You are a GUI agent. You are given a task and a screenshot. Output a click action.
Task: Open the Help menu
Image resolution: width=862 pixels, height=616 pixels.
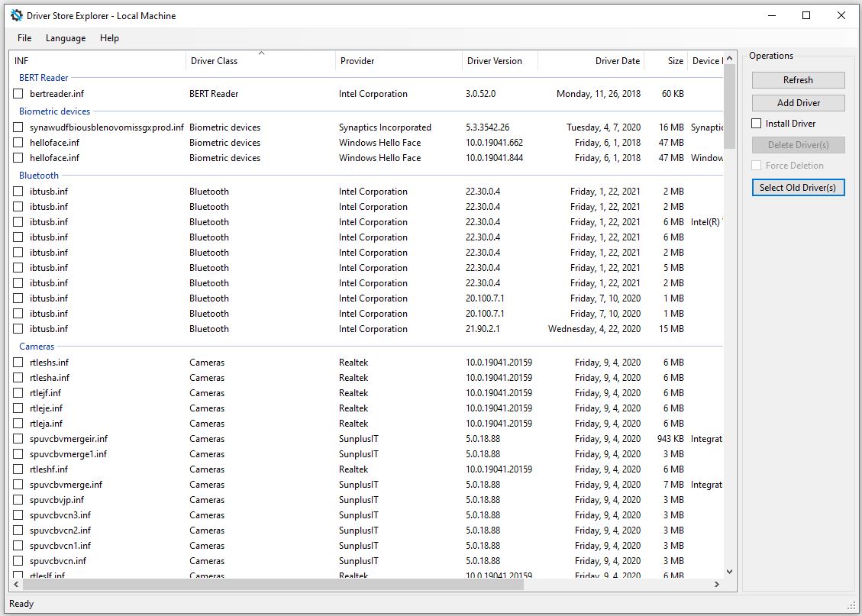click(109, 37)
